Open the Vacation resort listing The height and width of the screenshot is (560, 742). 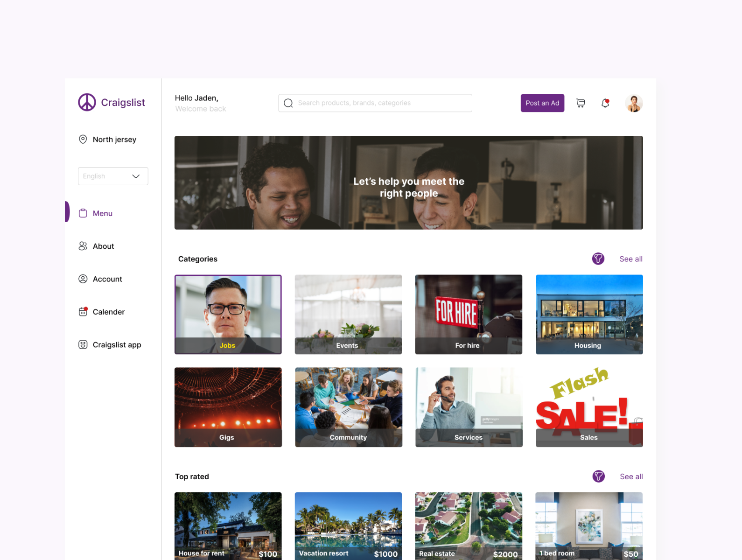(348, 526)
